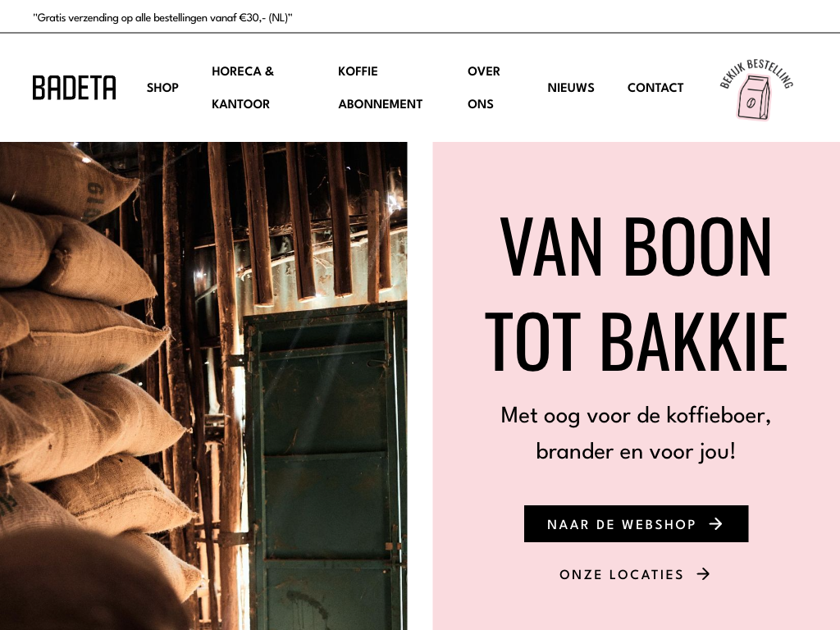Go to the Over Ons page
Image resolution: width=840 pixels, height=630 pixels.
(x=483, y=88)
